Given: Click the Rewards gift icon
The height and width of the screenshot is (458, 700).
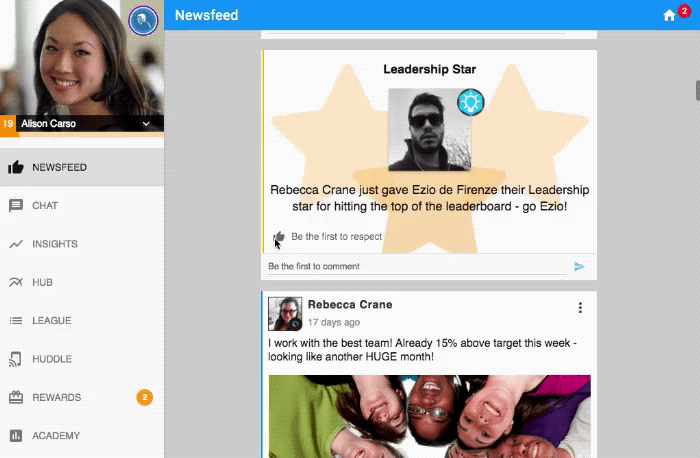Looking at the screenshot, I should [16, 397].
